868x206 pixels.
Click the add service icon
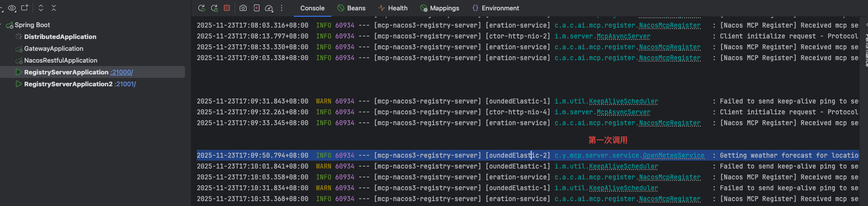coord(25,8)
